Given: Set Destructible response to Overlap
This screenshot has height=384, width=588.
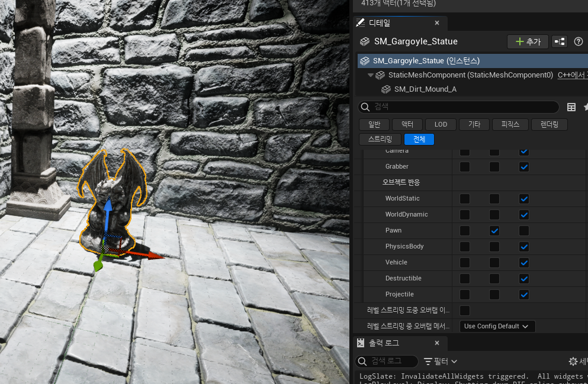Looking at the screenshot, I should [x=494, y=279].
